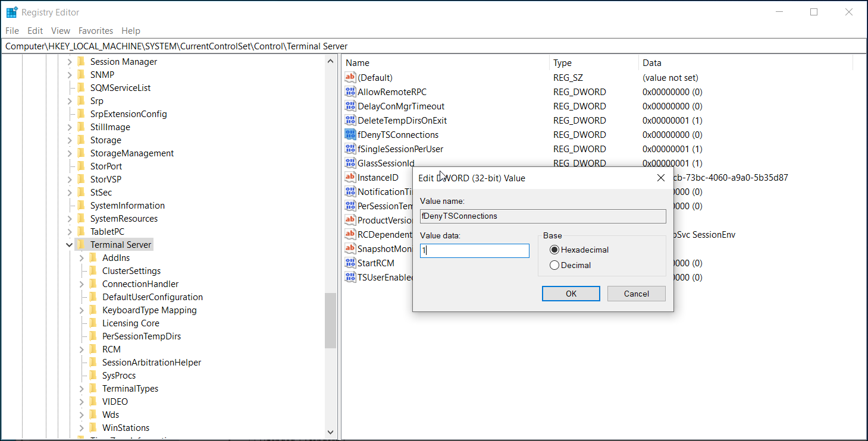Click the tree pane vertical scrollbar thumb

point(330,320)
